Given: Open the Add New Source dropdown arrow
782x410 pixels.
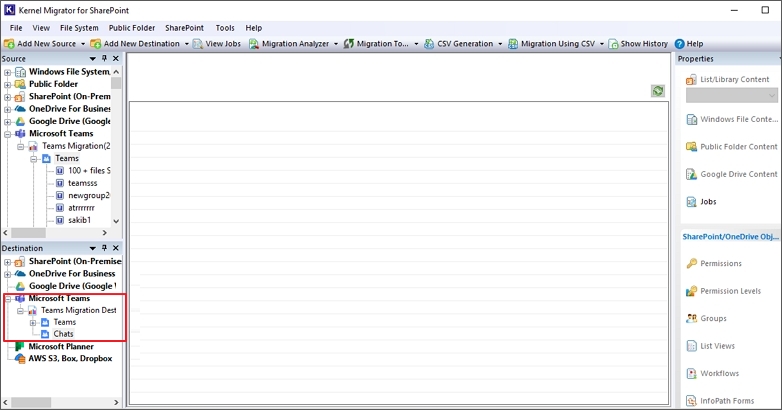Looking at the screenshot, I should [x=83, y=44].
